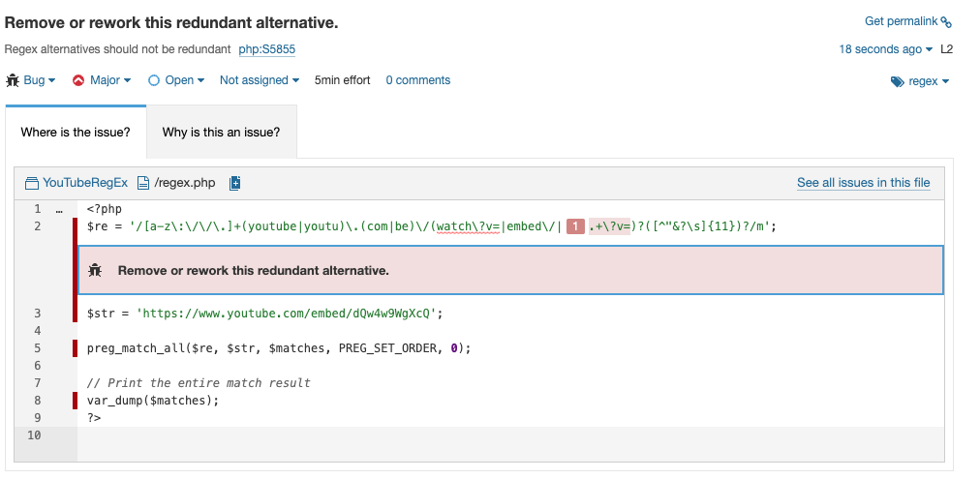The height and width of the screenshot is (479, 980).
Task: Click the copy path icon after /regex.php
Action: 234,183
